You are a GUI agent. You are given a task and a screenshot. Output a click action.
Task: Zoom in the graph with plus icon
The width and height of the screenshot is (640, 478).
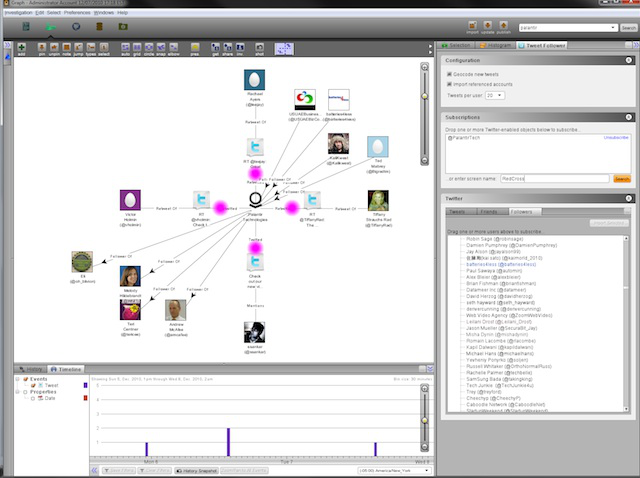pyautogui.click(x=424, y=67)
